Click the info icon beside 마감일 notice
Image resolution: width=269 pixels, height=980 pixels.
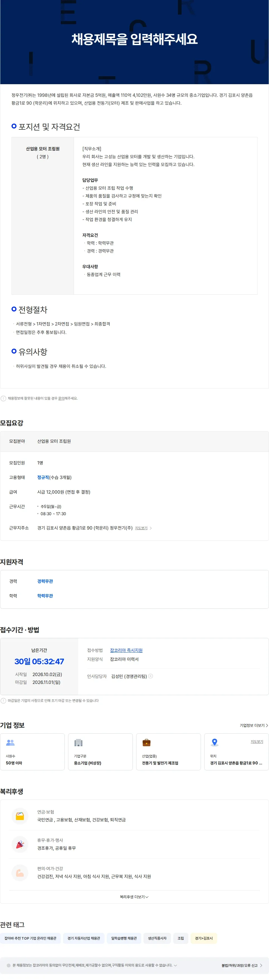point(3,700)
